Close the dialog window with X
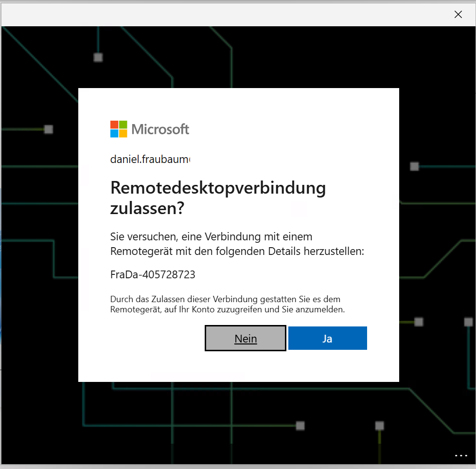The image size is (476, 469). coord(458,14)
